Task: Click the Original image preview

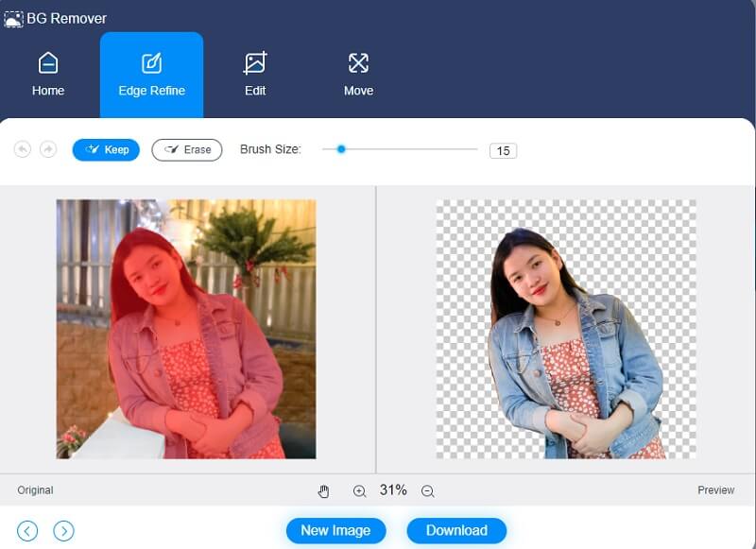Action: (186, 331)
